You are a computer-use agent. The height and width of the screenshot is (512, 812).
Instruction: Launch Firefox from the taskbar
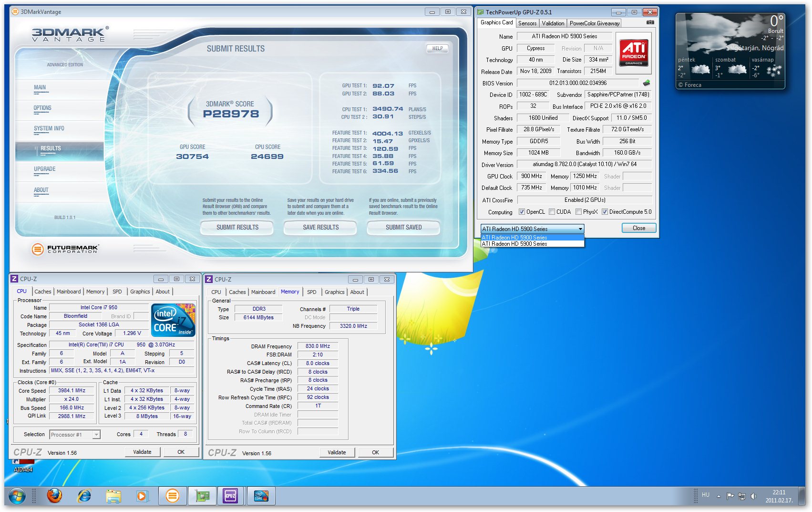[x=54, y=496]
